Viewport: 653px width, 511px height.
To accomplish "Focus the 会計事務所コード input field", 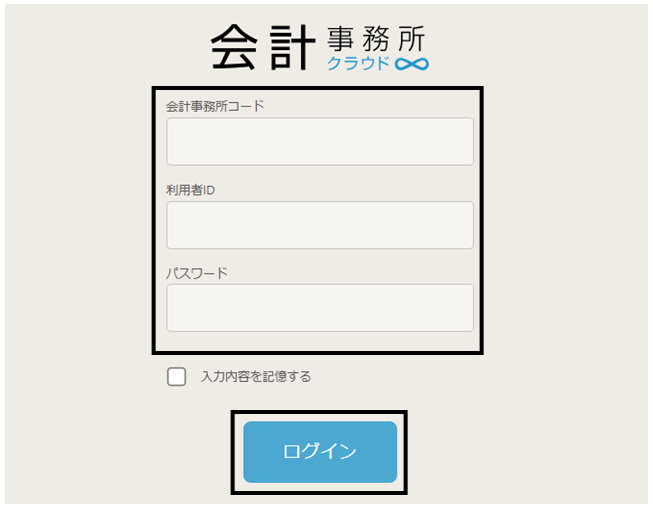I will click(x=320, y=142).
